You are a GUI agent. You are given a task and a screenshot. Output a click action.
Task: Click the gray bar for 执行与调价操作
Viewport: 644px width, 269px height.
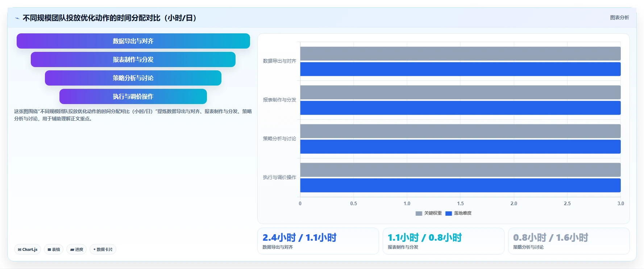point(460,170)
